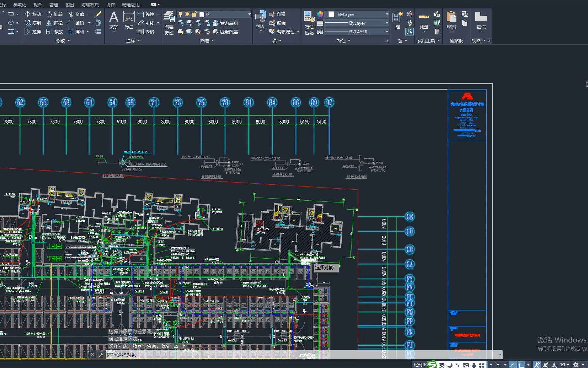Click Match Layer (匹配图层) button
The width and height of the screenshot is (588, 368).
coord(225,32)
